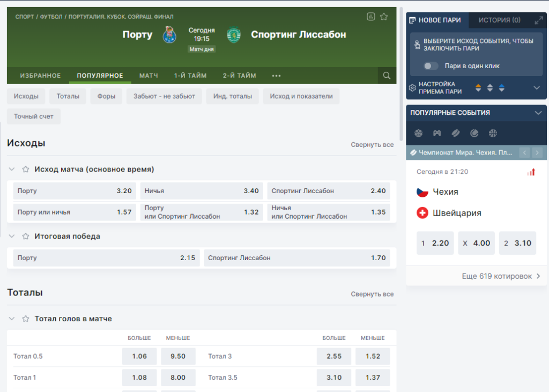The image size is (549, 392).
Task: Favorite the 'Исход матча (основное время)' market star
Action: (26, 169)
